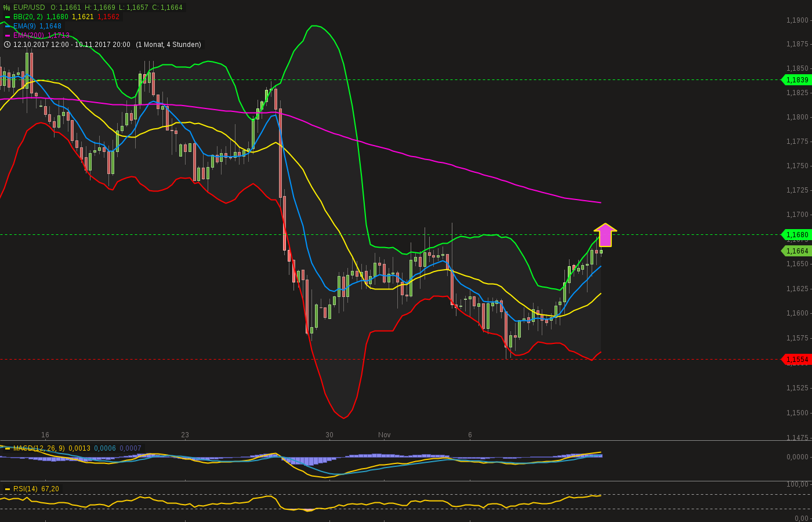Click the middle Bollinger value 1,1621
Viewport: 812px width, 522px height.
83,17
